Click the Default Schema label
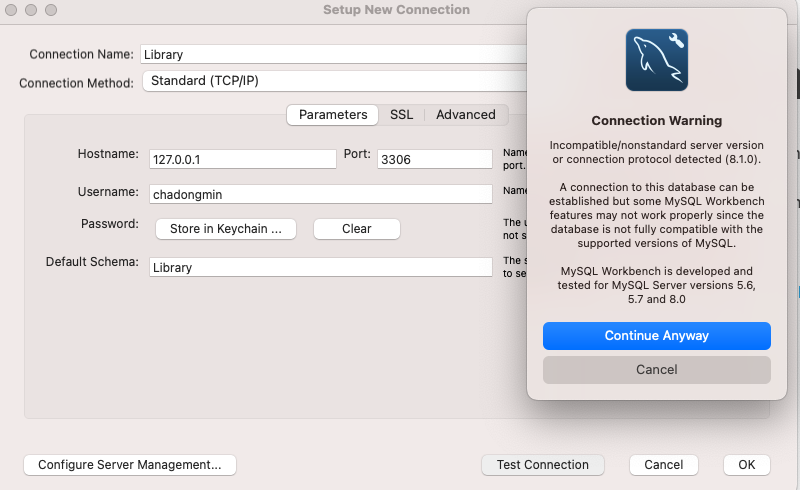This screenshot has width=800, height=490. click(92, 262)
